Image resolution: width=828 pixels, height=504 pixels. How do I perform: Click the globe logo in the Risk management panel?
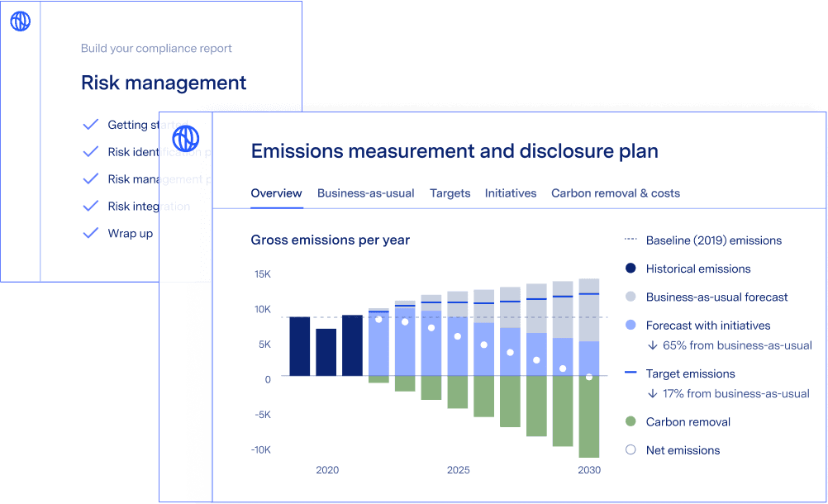(x=21, y=21)
